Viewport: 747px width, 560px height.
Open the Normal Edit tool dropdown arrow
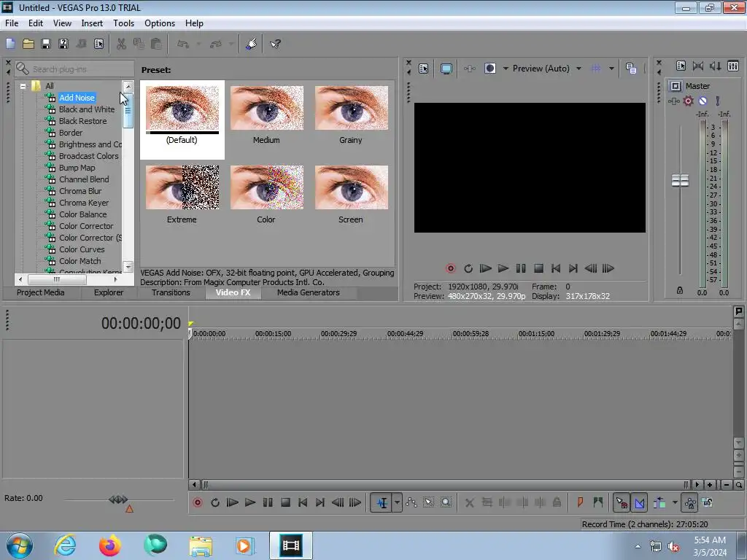pyautogui.click(x=397, y=502)
